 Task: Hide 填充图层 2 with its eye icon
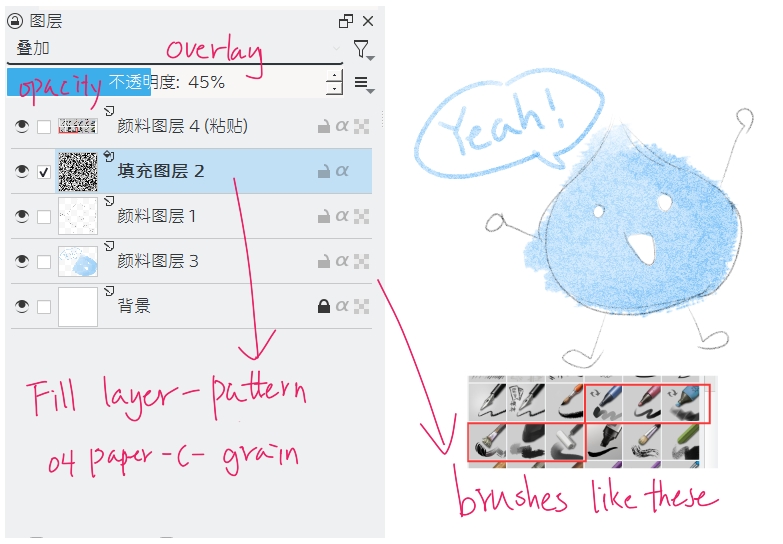click(21, 171)
